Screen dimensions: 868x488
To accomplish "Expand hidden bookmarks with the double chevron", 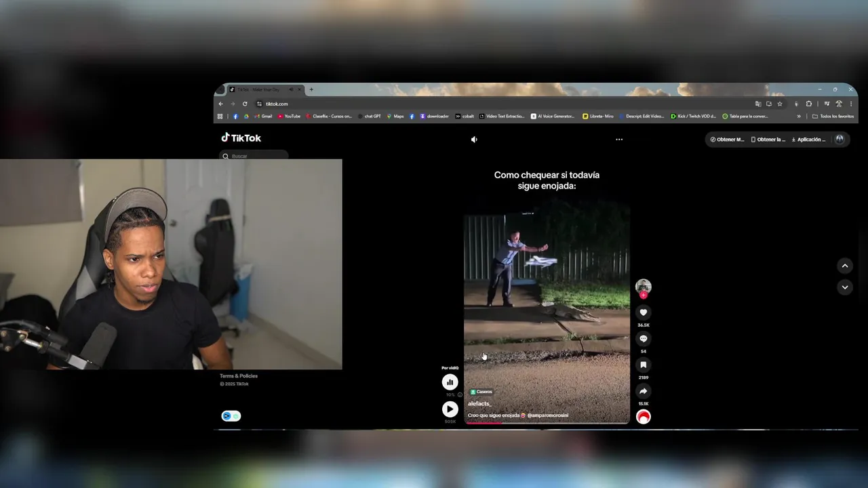I will 799,117.
